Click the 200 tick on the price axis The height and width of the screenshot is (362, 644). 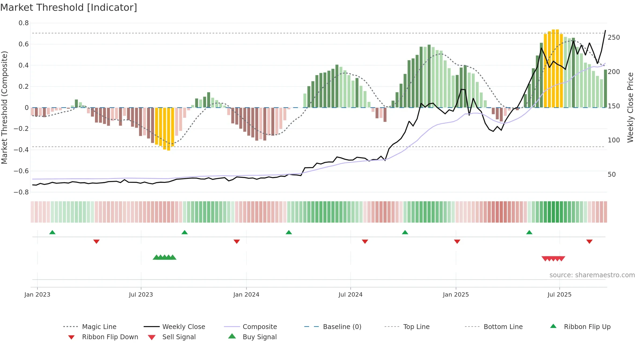point(614,72)
